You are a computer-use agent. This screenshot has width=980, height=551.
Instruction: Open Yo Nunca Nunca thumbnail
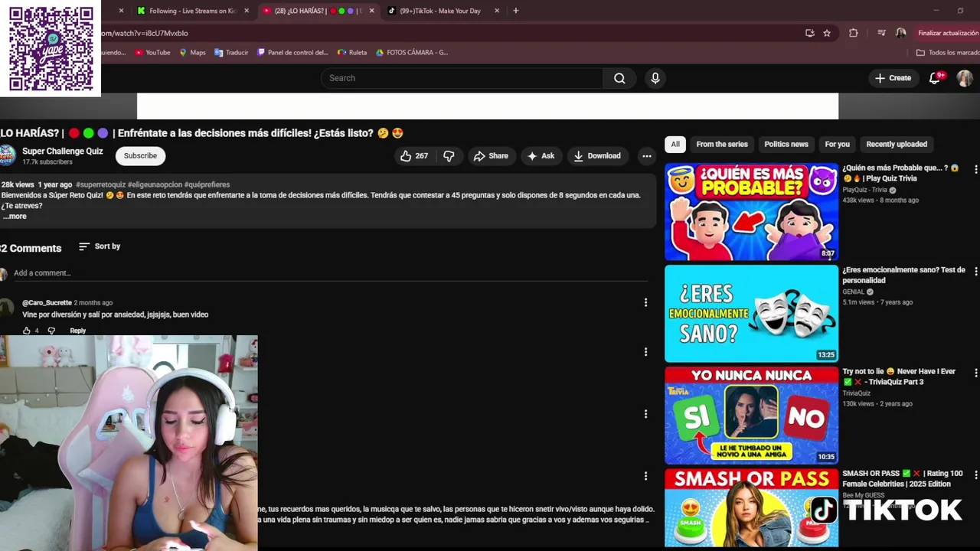[751, 416]
